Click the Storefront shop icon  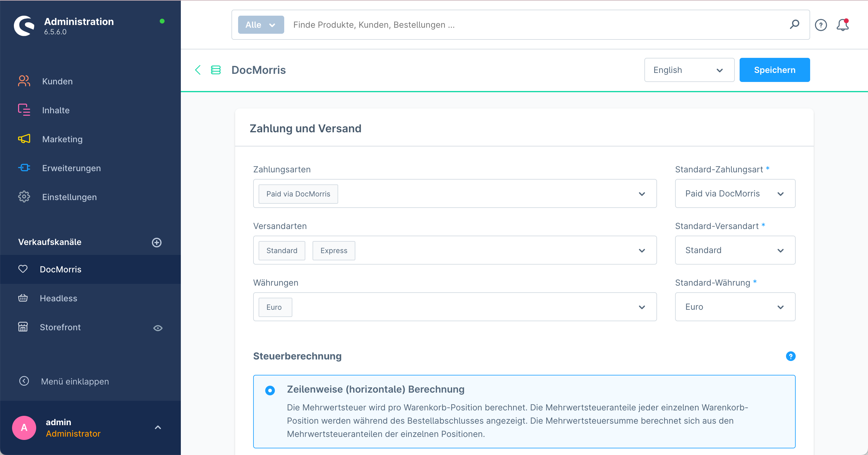click(23, 327)
